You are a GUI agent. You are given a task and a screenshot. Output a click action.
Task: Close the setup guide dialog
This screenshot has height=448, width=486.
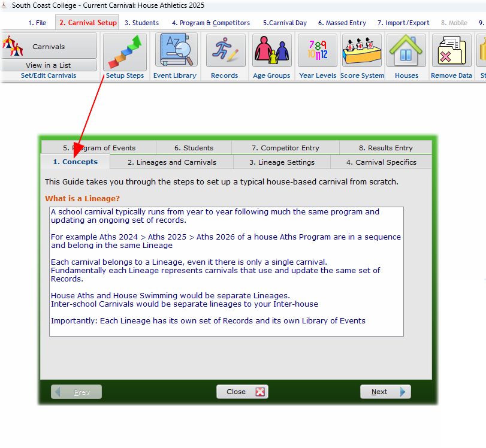point(242,392)
